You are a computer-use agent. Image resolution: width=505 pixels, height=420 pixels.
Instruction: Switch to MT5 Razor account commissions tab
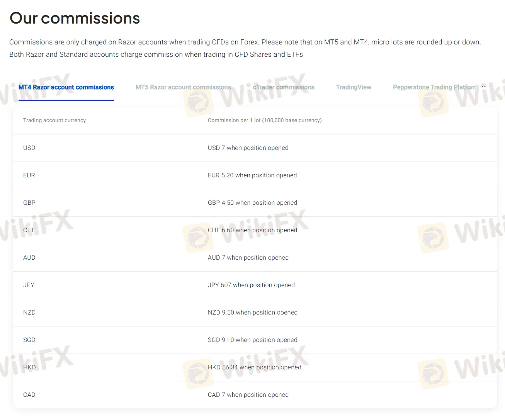coord(183,87)
